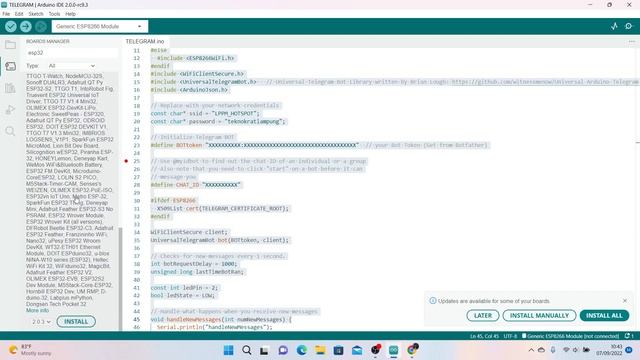The height and width of the screenshot is (360, 640).
Task: Open the Sketch menu
Action: (x=36, y=14)
